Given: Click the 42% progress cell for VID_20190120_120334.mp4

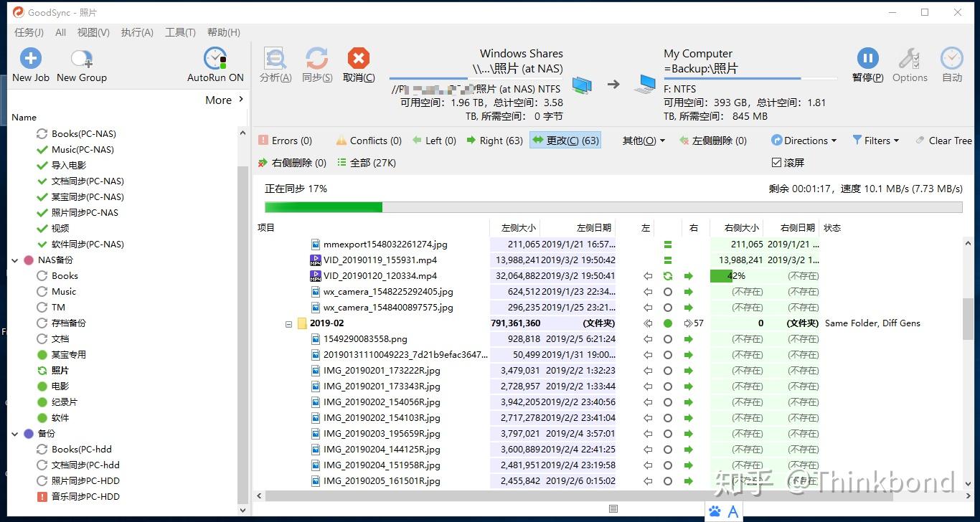Looking at the screenshot, I should 736,276.
